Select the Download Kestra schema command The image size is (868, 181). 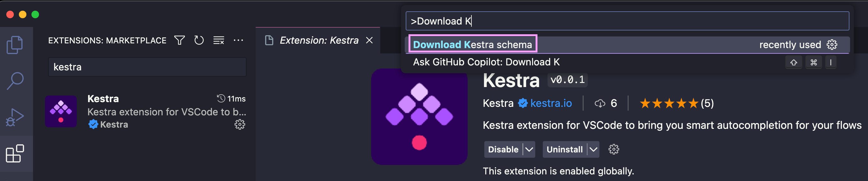(473, 44)
